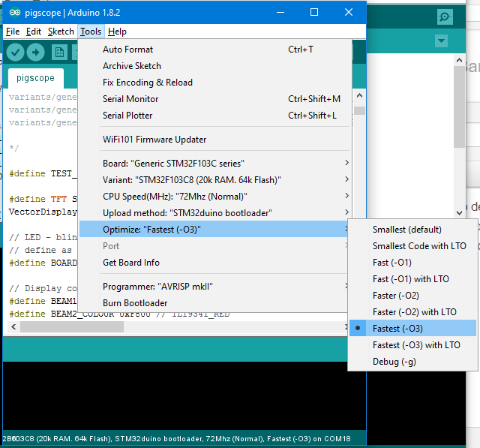
Task: Click Get Board Info
Action: 214,263
